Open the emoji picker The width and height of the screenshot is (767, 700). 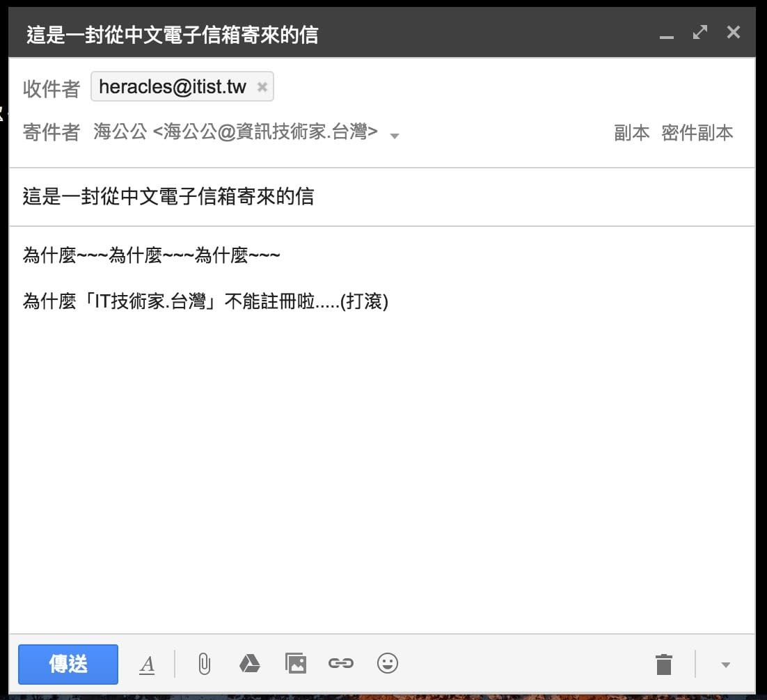388,664
